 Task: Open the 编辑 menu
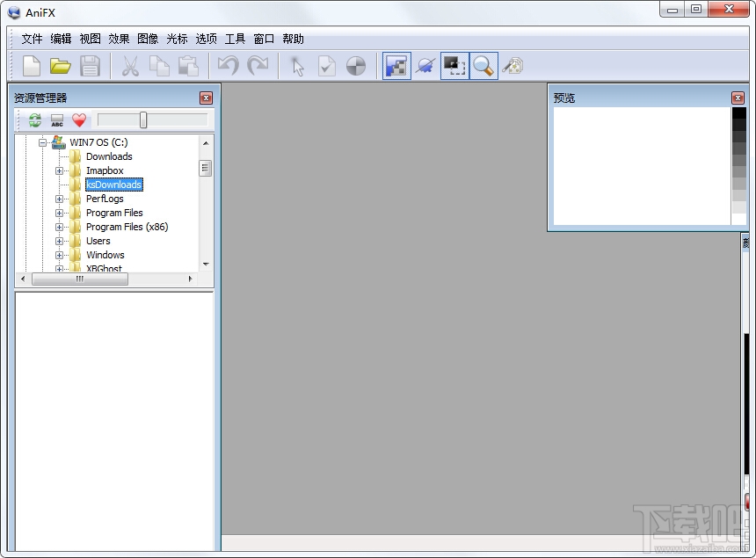(61, 39)
